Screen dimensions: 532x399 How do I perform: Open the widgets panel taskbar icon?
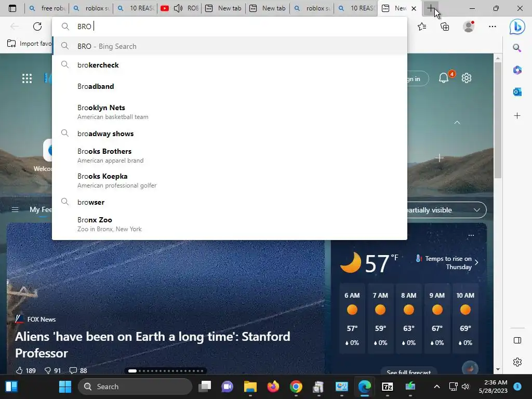coord(11,387)
